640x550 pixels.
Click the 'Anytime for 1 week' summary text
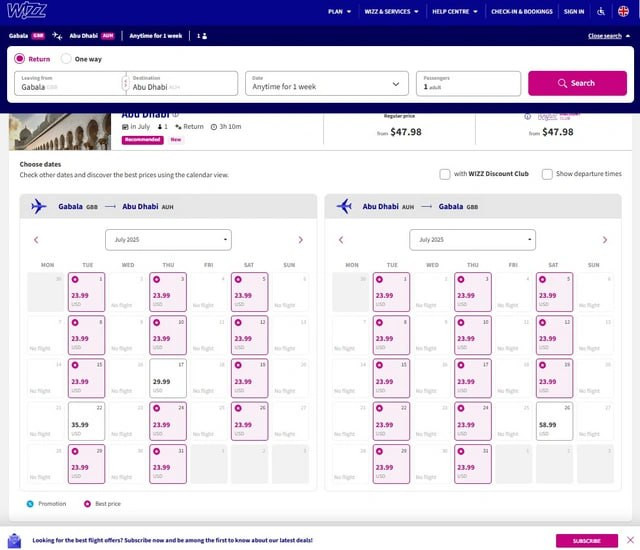[x=156, y=36]
